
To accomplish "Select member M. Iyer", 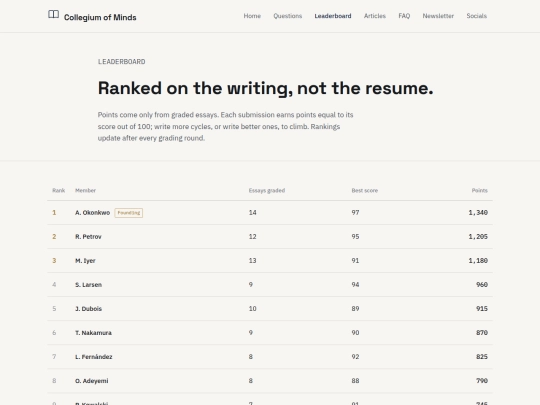I will tap(85, 261).
